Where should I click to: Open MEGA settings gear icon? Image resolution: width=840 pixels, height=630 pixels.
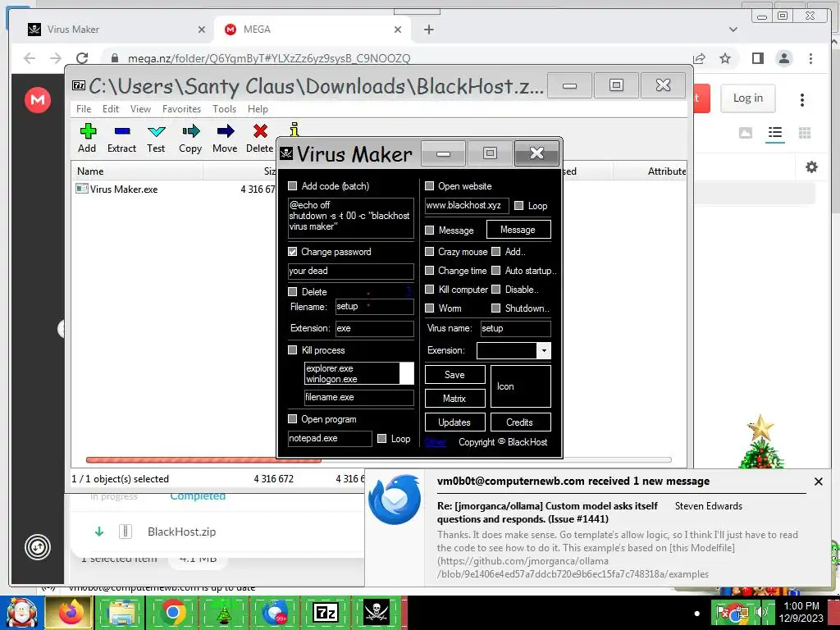pos(811,167)
